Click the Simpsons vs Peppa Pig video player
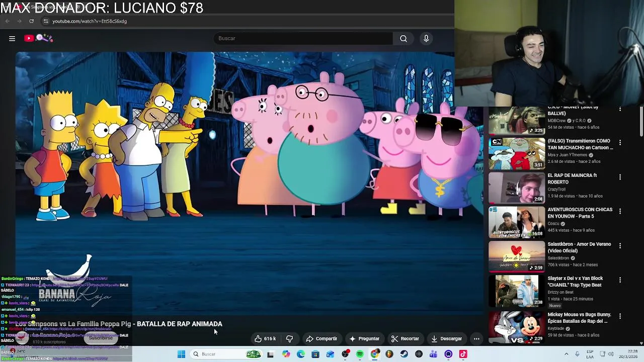 tap(249, 184)
